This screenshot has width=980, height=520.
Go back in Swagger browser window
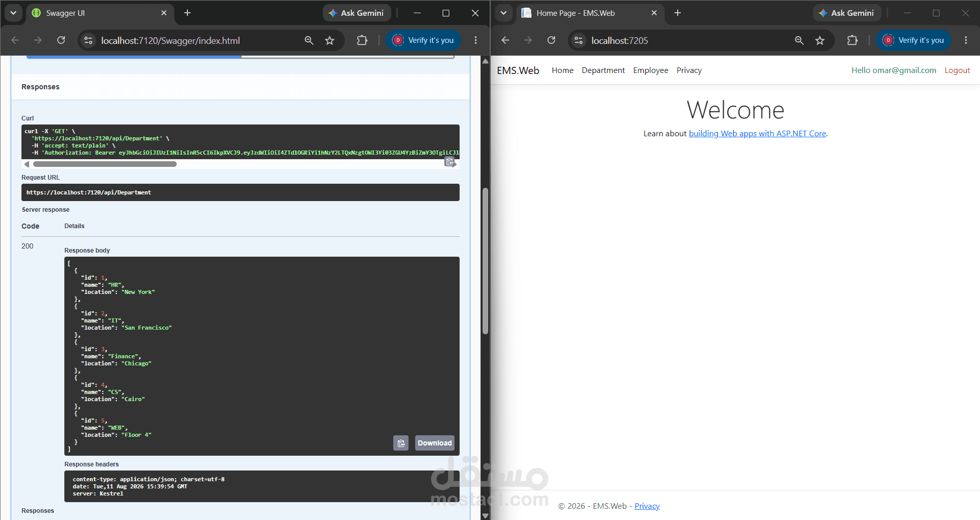click(x=15, y=40)
